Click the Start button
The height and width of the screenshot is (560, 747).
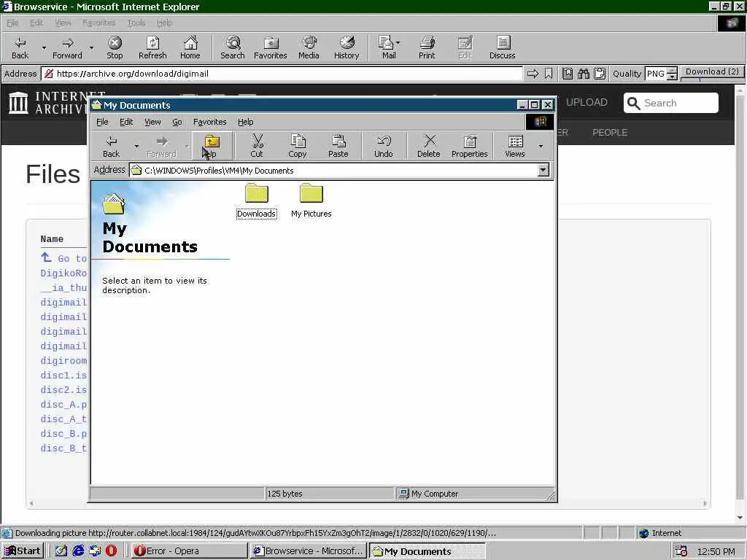(23, 551)
